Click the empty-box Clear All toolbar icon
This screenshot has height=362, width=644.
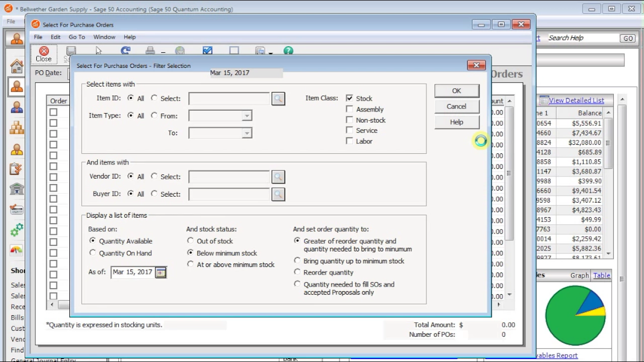pyautogui.click(x=234, y=51)
